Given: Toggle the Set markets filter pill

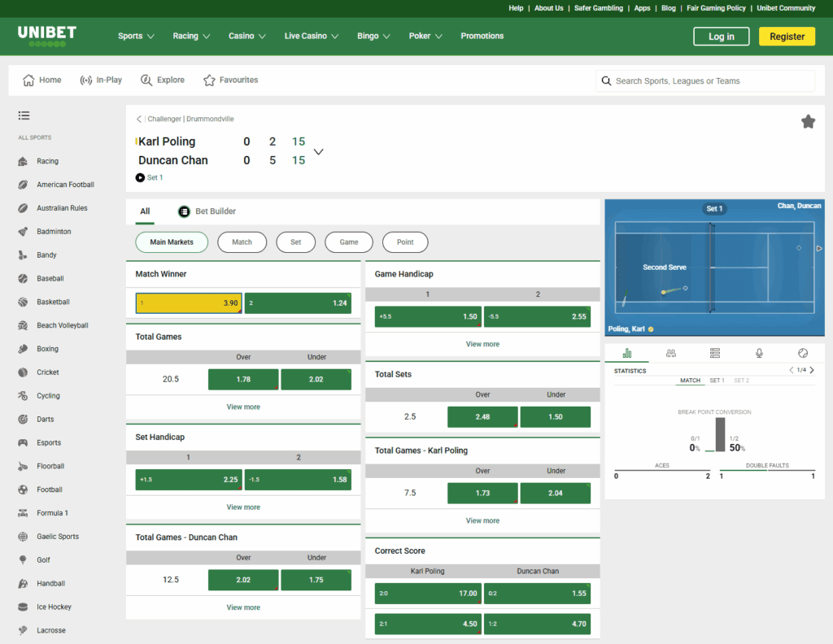Looking at the screenshot, I should tap(295, 241).
